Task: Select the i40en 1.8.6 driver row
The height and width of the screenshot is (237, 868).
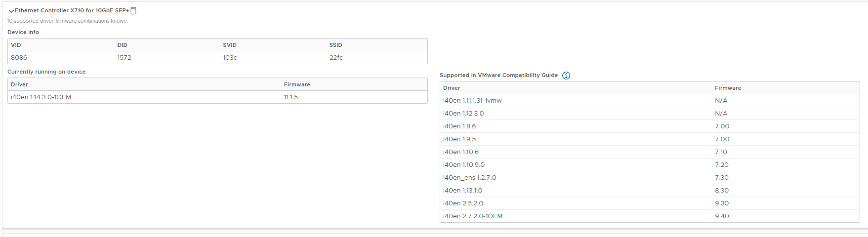Action: [650, 126]
